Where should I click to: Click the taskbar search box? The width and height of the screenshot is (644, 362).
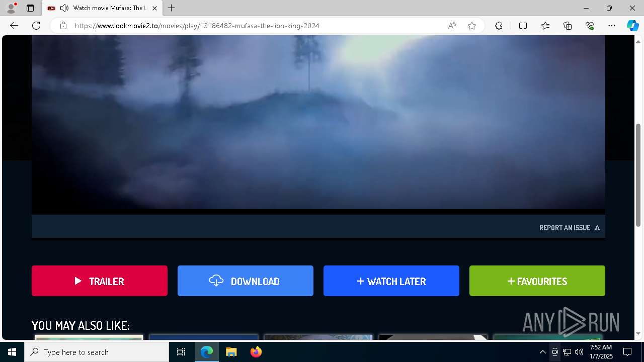pos(97,352)
